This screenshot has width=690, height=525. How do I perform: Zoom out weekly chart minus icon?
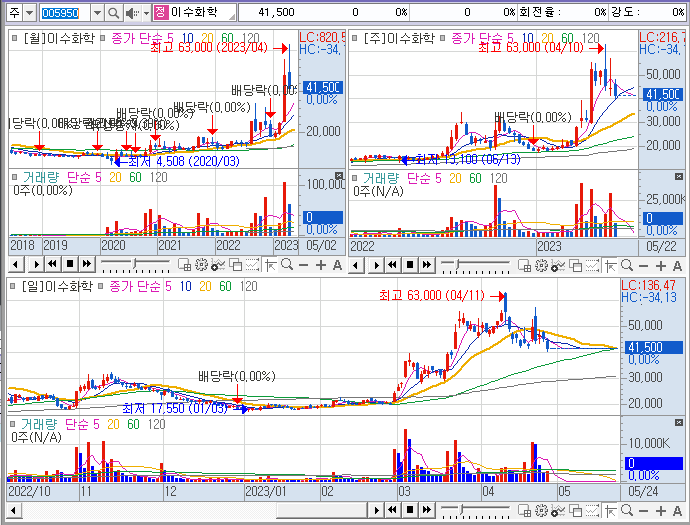point(643,266)
